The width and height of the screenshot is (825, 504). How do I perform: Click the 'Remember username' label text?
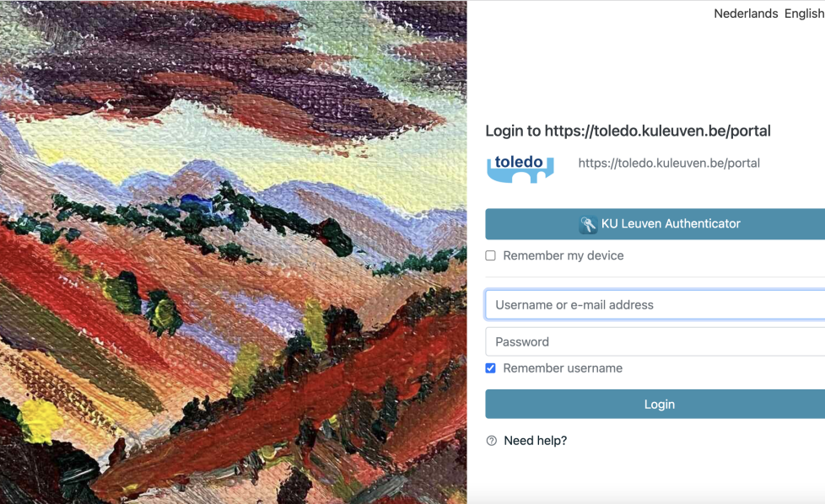[563, 368]
